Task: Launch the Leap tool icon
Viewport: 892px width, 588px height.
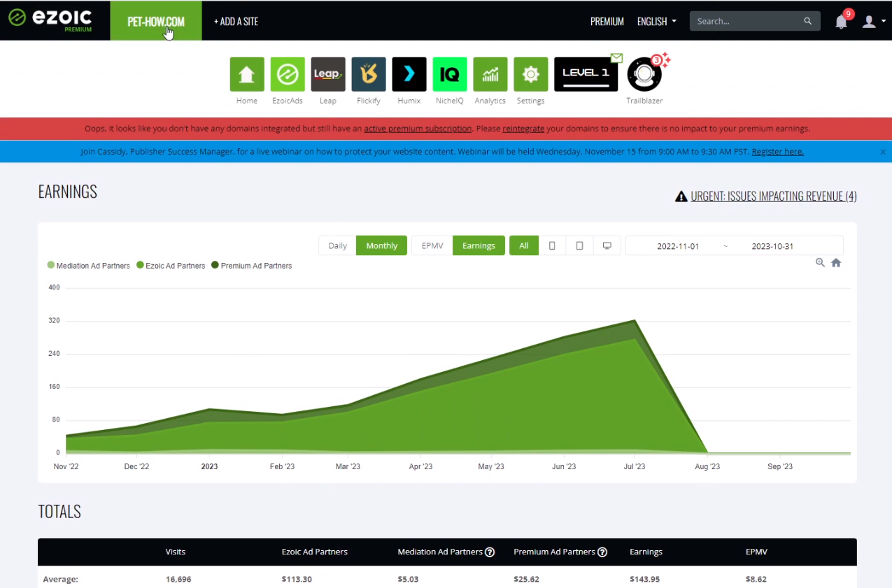Action: pyautogui.click(x=328, y=74)
